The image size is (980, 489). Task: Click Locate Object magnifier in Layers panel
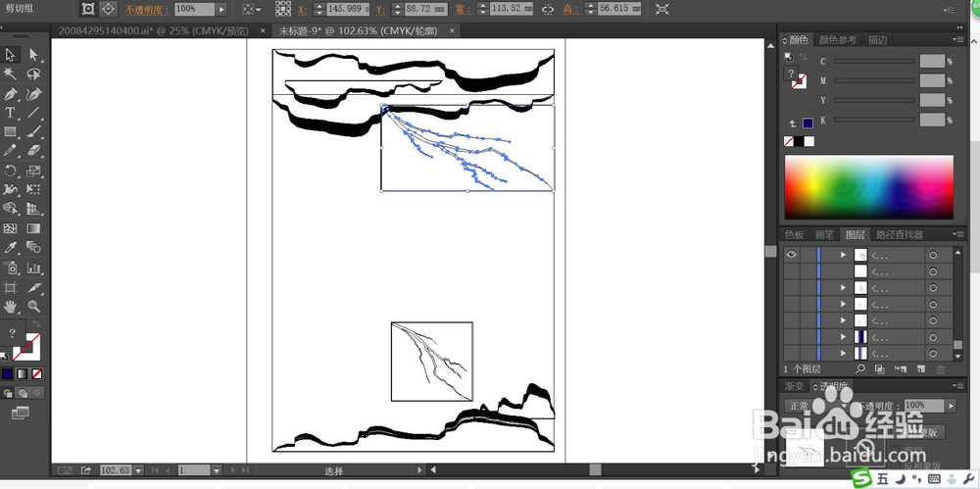pos(860,369)
